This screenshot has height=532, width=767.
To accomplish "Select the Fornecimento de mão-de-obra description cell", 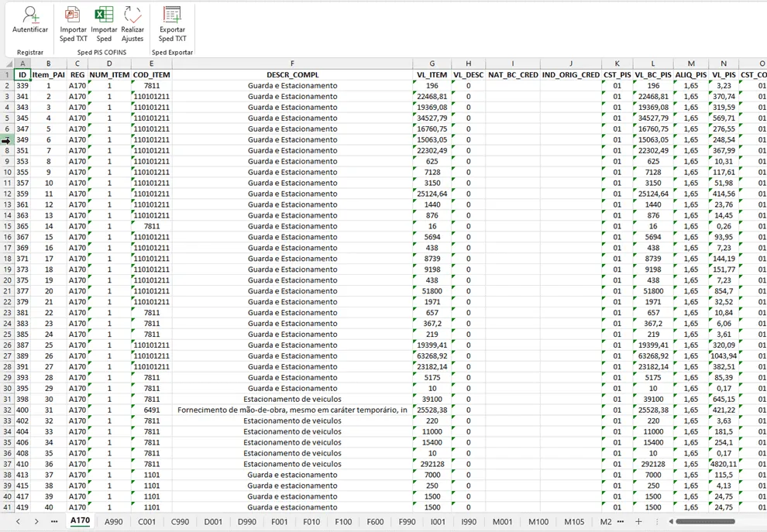I will [x=292, y=410].
